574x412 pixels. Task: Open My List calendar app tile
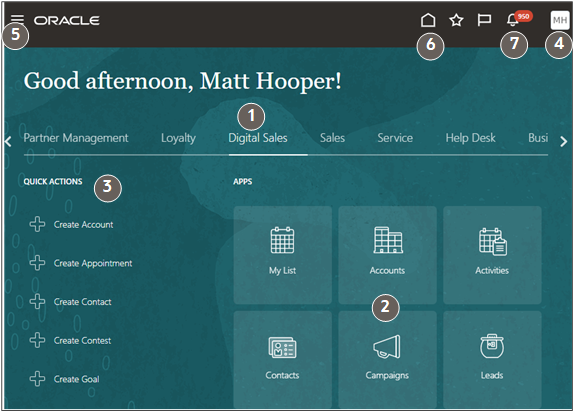click(x=283, y=255)
